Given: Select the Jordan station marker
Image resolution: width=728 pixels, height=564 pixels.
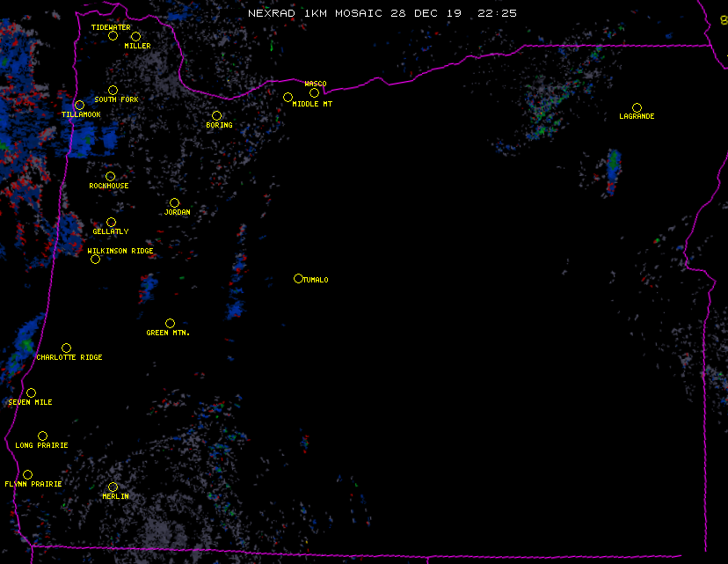Looking at the screenshot, I should (x=174, y=203).
